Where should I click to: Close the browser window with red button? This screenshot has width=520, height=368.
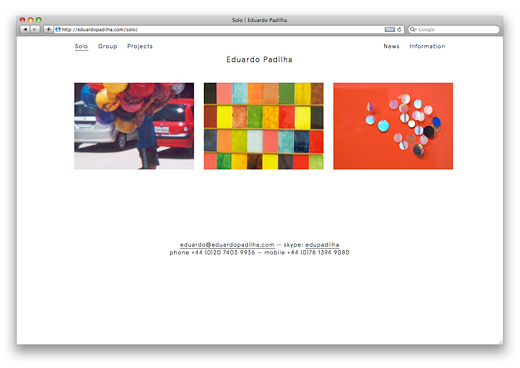click(22, 20)
